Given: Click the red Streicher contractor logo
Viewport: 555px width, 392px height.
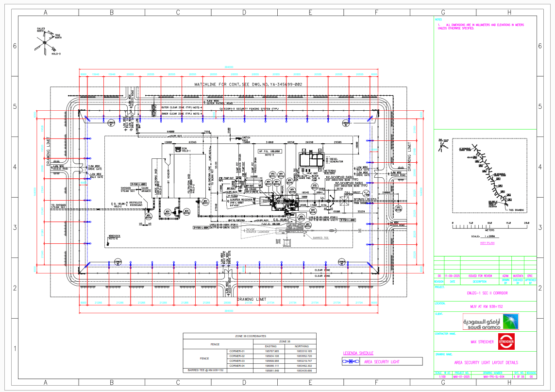Looking at the screenshot, I should coord(506,341).
